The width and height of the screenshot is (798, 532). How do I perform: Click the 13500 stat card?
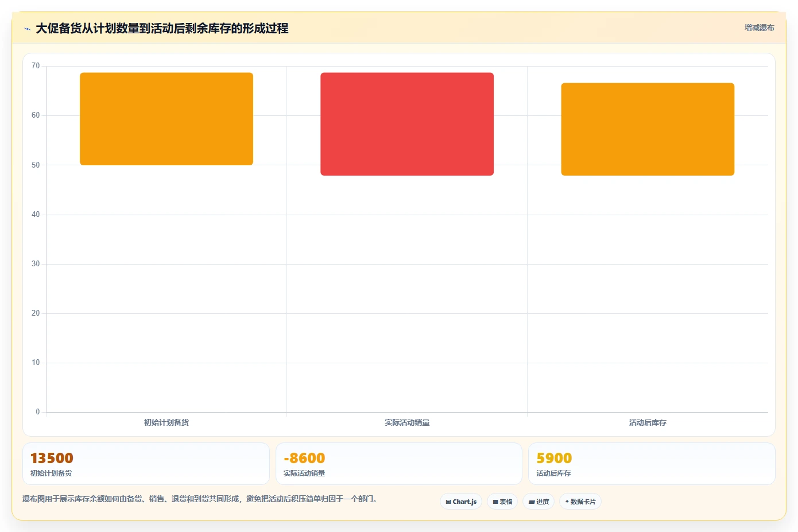[x=146, y=464]
